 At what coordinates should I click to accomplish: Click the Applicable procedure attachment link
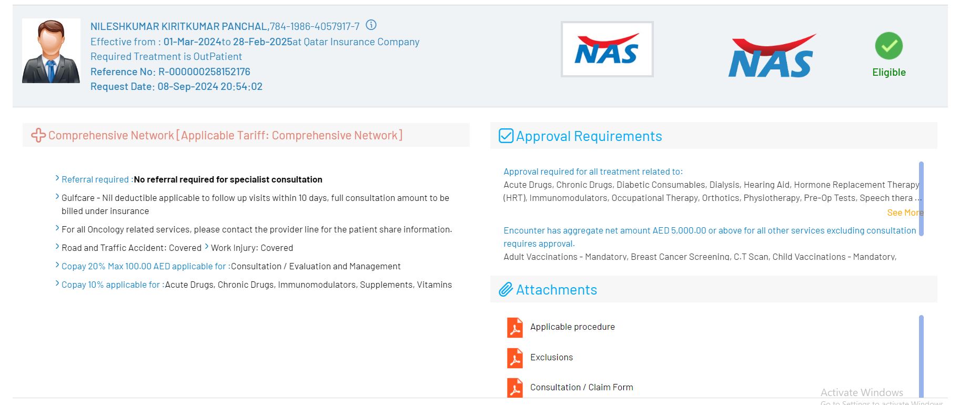(572, 327)
